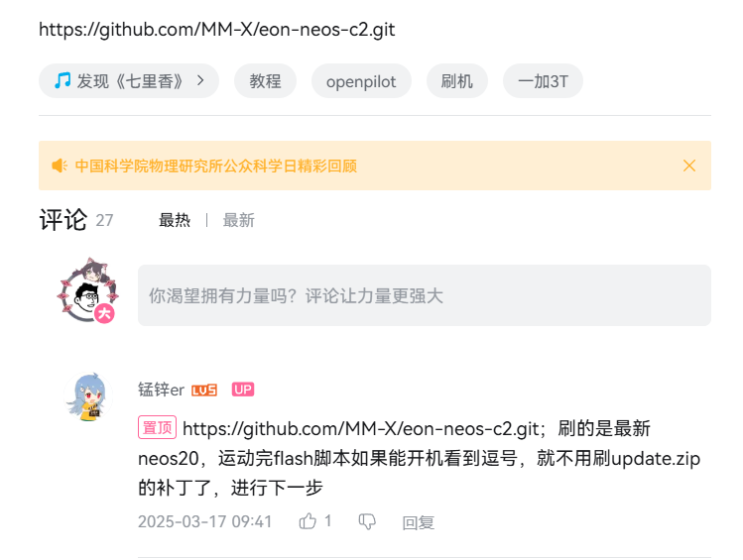Viewport: 743px width, 560px height.
Task: Click the LV5 level badge
Action: point(204,391)
